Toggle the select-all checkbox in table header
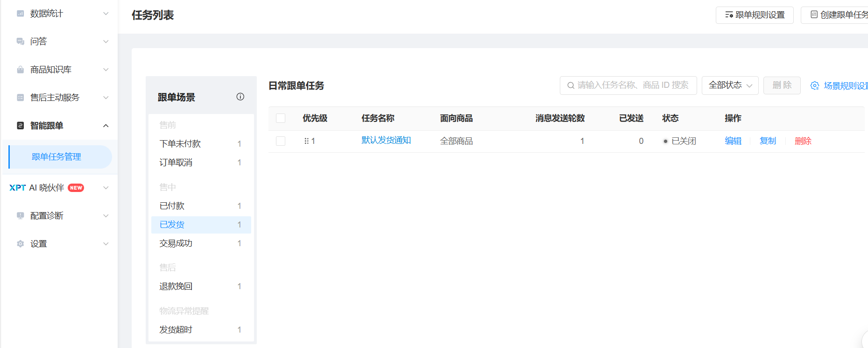The width and height of the screenshot is (868, 348). point(281,118)
